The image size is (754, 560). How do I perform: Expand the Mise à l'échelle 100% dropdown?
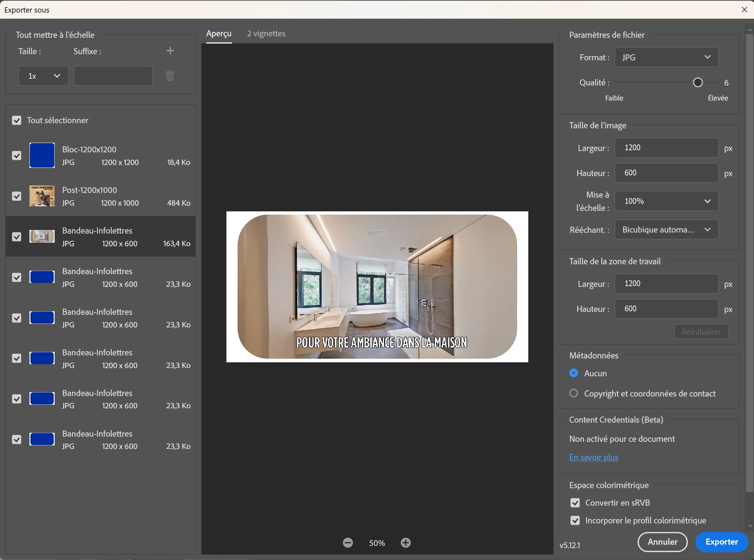point(666,201)
